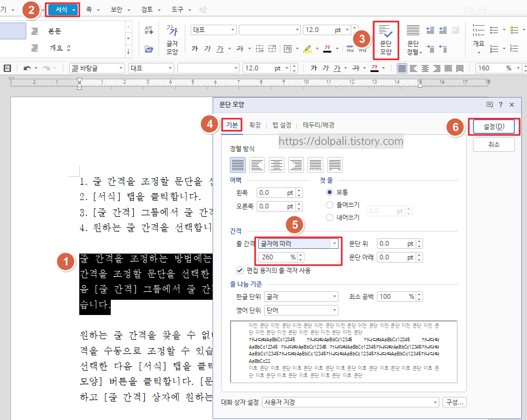
Task: Click the highlighter pen color icon
Action: [307, 49]
